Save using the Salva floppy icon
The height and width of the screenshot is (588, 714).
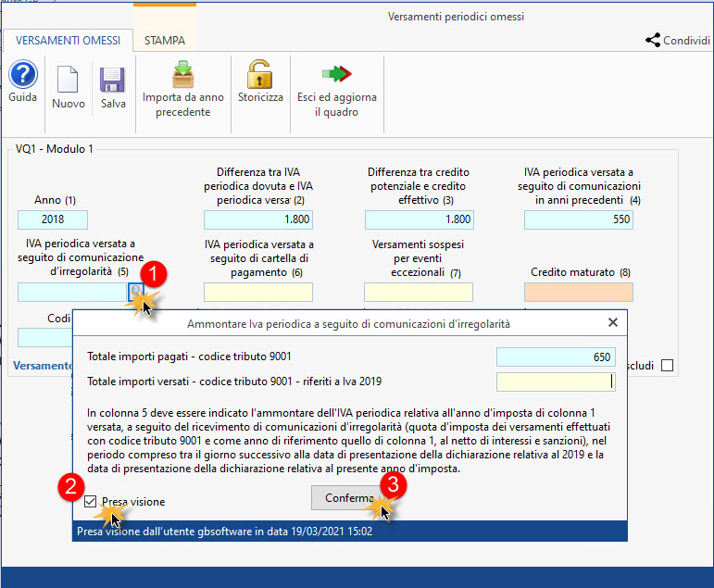point(113,81)
